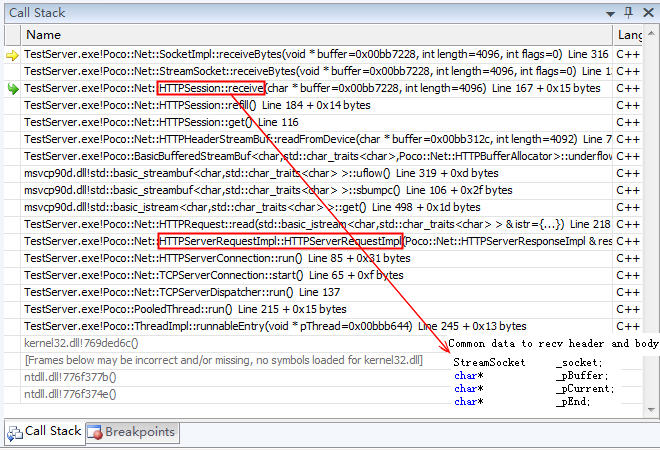Open the Call Stack window position dropdown
The width and height of the screenshot is (660, 450).
(x=609, y=12)
